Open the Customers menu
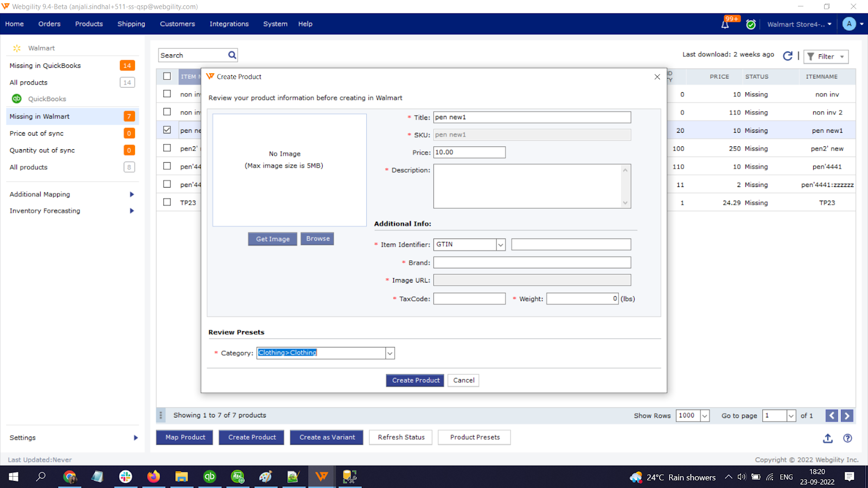Screen dimensions: 868x488 click(x=177, y=24)
